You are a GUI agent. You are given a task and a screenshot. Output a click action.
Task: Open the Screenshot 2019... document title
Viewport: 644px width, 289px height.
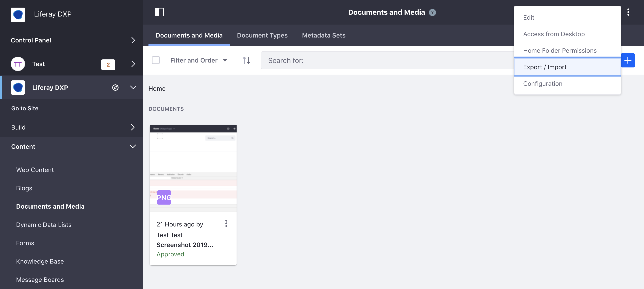pos(185,245)
